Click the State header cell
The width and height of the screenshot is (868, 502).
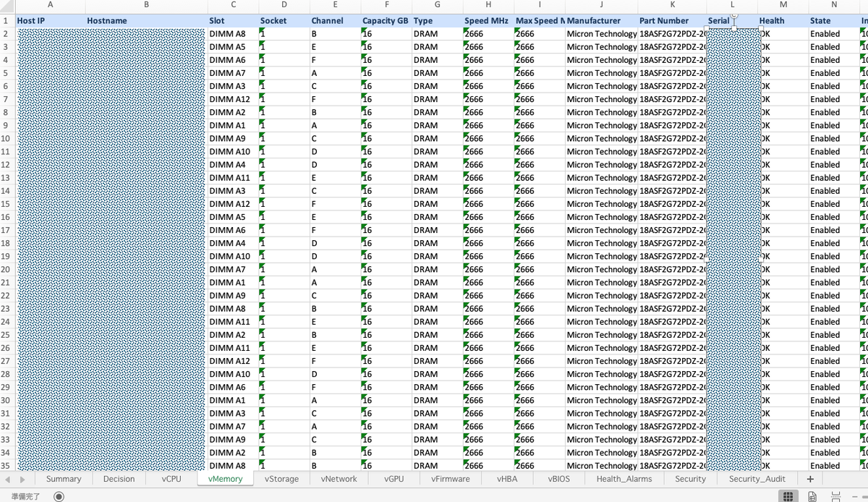(x=834, y=20)
